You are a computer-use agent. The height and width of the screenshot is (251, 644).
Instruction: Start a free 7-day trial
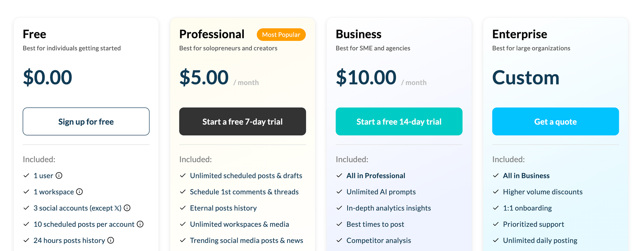pos(242,121)
